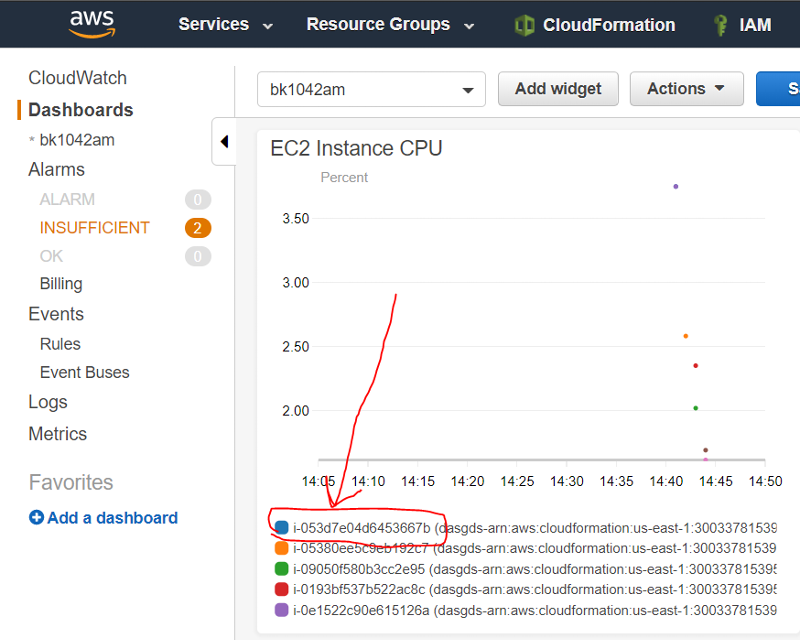Click the EC2 Instance CPU widget title
This screenshot has height=640, width=800.
tap(356, 149)
